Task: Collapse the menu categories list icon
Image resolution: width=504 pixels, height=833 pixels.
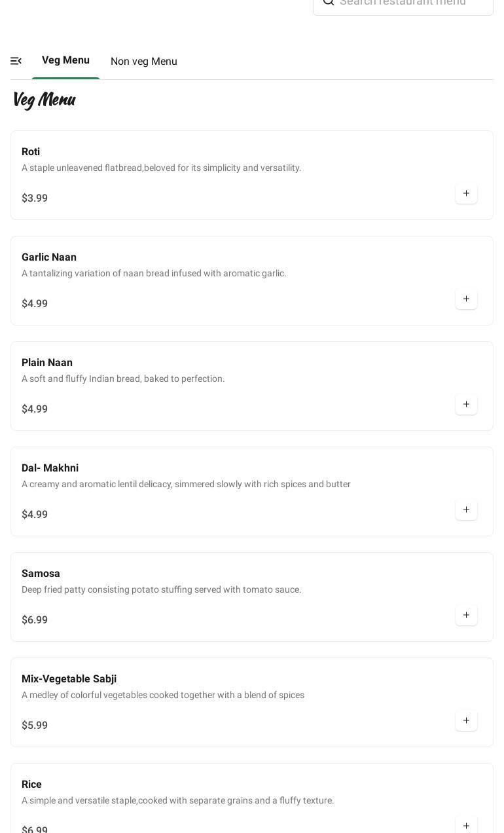Action: 16,61
